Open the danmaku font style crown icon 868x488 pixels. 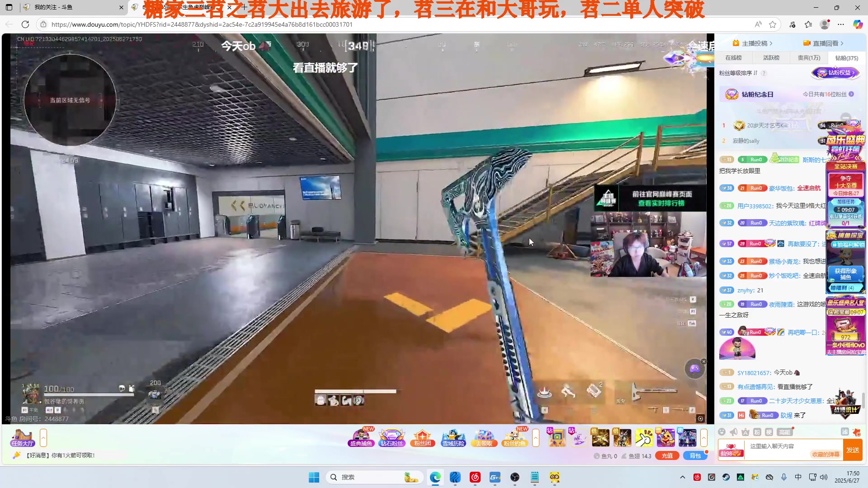[745, 432]
